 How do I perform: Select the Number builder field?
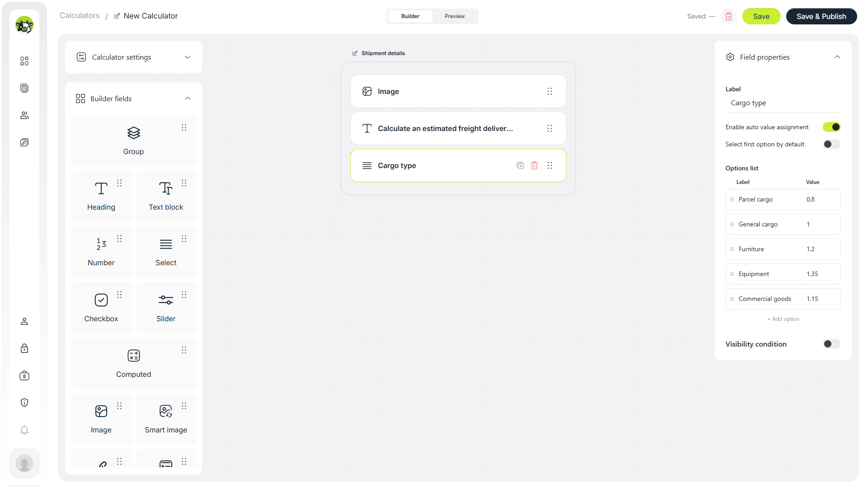pos(101,252)
